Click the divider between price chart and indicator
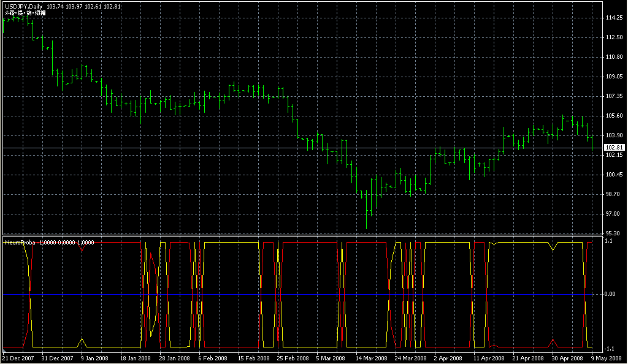The height and width of the screenshot is (364, 628). tap(307, 236)
